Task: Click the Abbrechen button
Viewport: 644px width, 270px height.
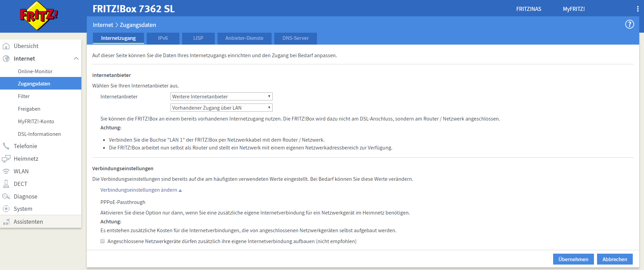Action: [x=615, y=259]
